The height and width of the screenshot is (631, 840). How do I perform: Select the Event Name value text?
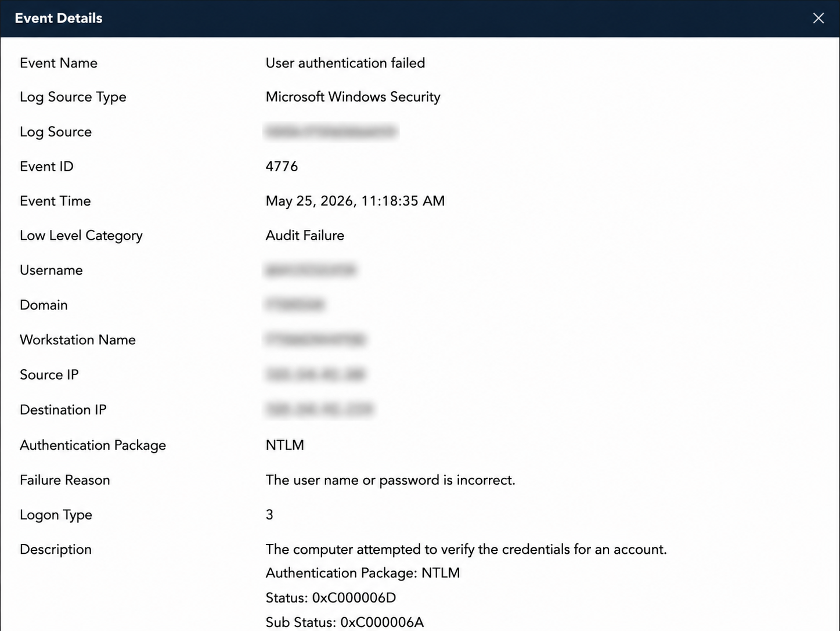click(x=345, y=63)
